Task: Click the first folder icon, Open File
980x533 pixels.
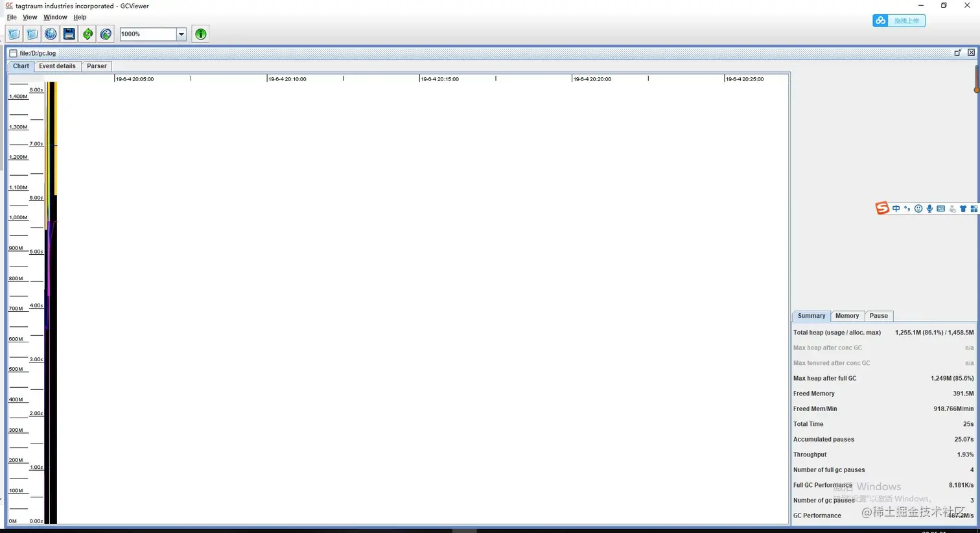Action: (x=14, y=34)
